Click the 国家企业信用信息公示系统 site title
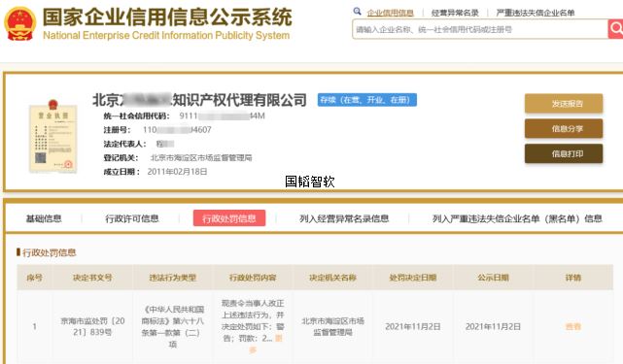Screen dimensions: 623x364 tap(167, 17)
